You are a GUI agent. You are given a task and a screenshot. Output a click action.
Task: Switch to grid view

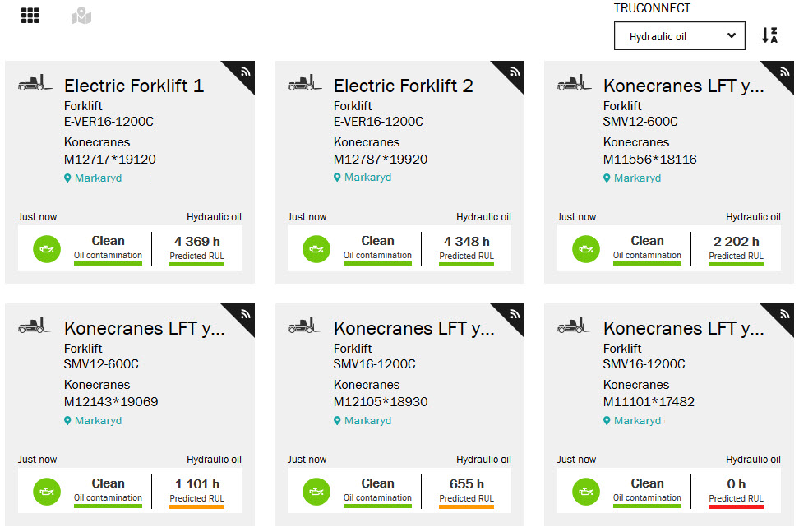30,16
